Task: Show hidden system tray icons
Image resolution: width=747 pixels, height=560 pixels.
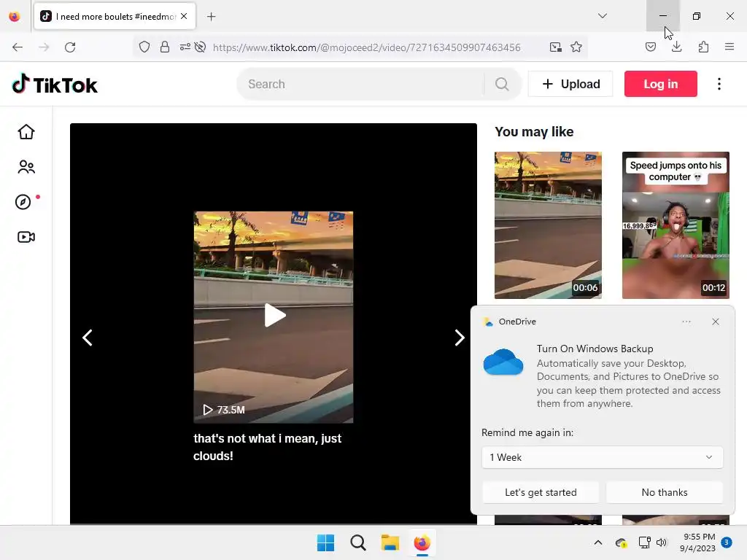Action: tap(598, 542)
